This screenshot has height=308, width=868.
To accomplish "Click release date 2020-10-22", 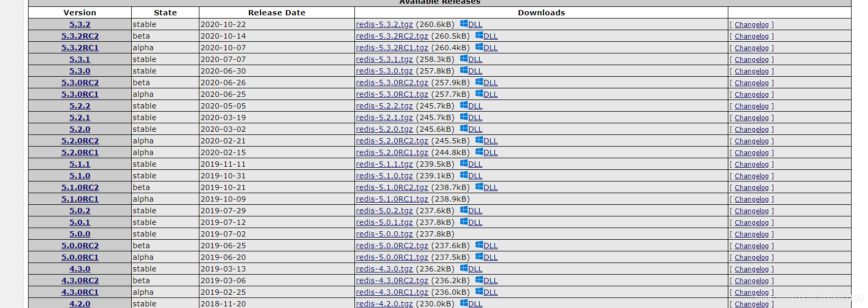I will [x=223, y=24].
